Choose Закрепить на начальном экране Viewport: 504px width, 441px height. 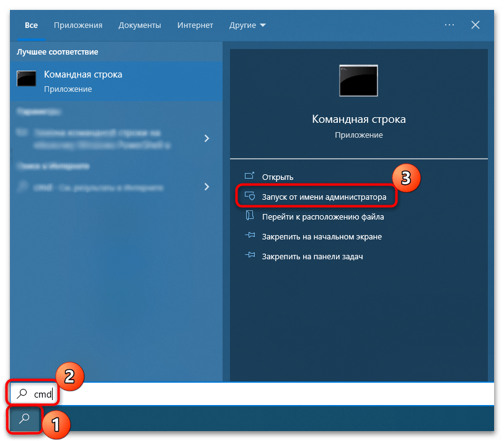coord(322,237)
